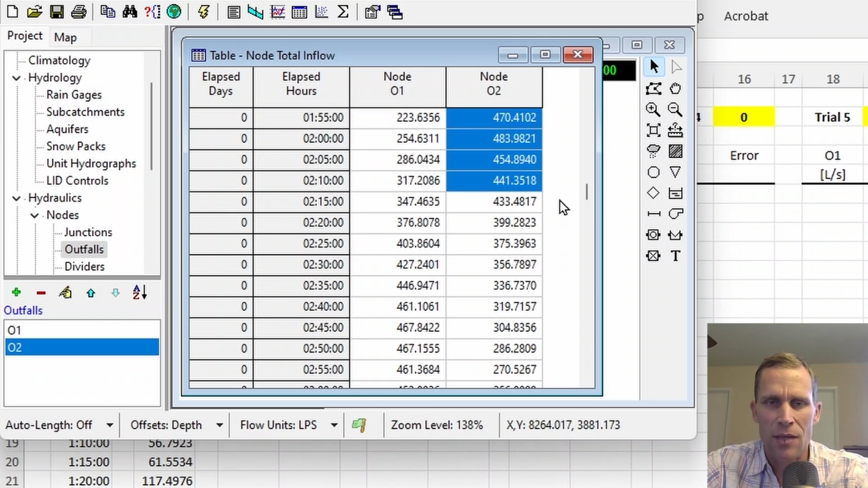The width and height of the screenshot is (868, 488).
Task: Click the Scatter Plot toolbar icon
Action: click(321, 11)
